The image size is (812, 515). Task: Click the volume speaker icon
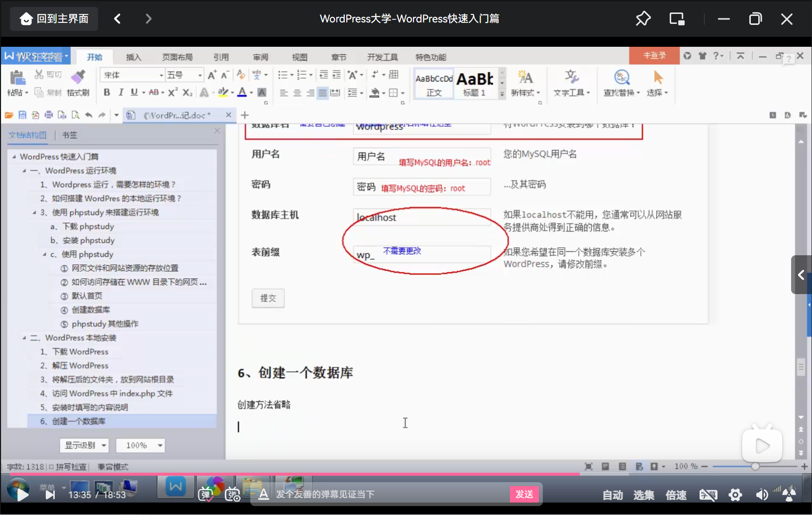pyautogui.click(x=762, y=495)
